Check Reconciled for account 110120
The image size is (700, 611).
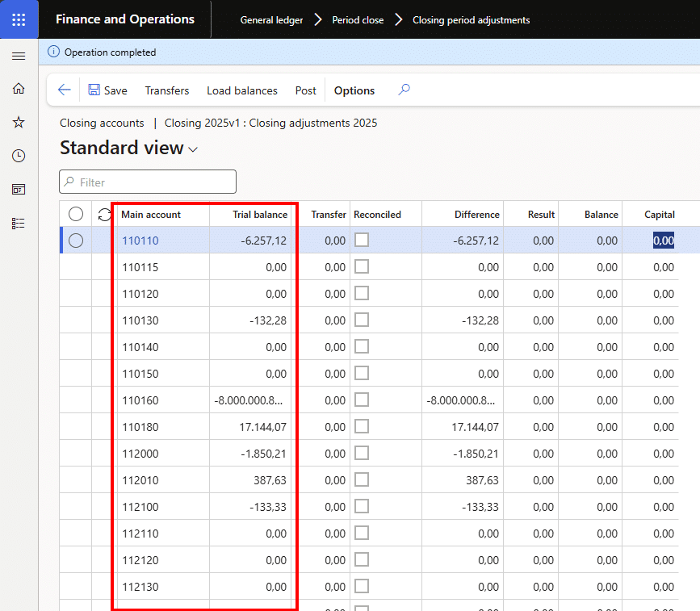pyautogui.click(x=362, y=293)
